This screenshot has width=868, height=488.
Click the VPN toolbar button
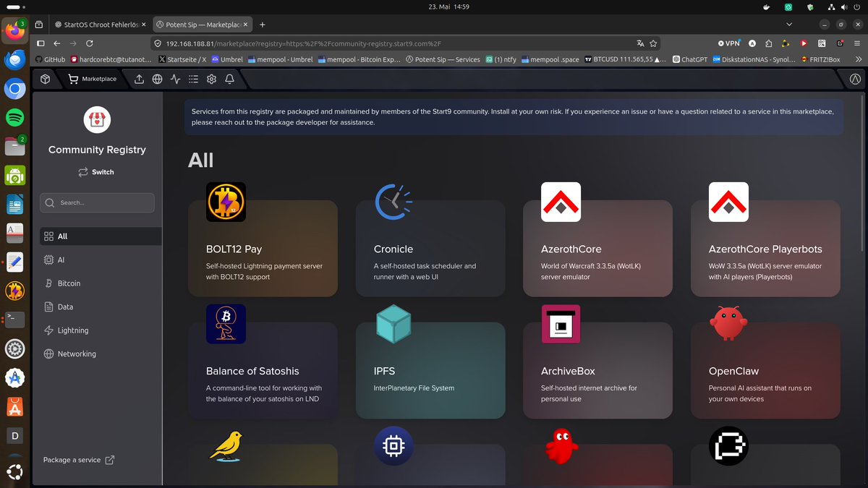tap(729, 43)
